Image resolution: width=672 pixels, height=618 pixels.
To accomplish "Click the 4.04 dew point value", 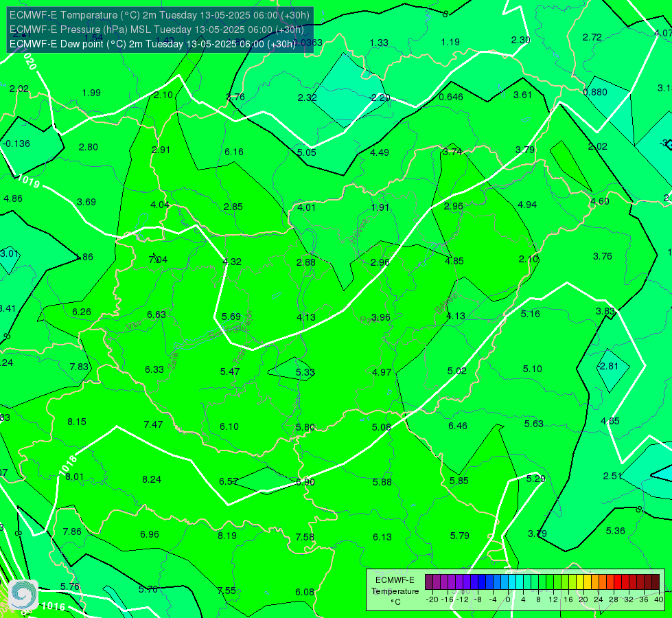I will pos(160,205).
